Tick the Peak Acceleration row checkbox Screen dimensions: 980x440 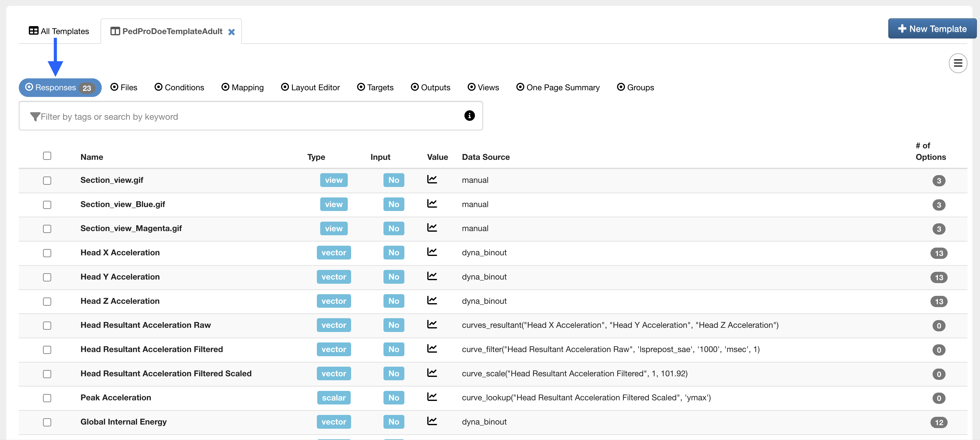click(x=47, y=398)
